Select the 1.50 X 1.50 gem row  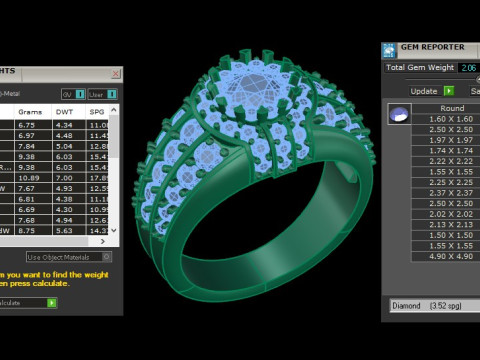pos(446,235)
